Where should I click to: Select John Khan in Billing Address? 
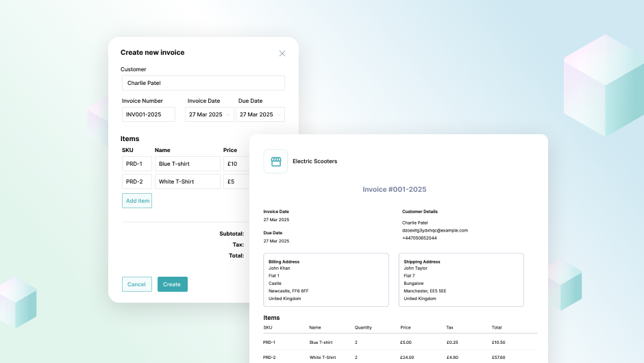(280, 268)
